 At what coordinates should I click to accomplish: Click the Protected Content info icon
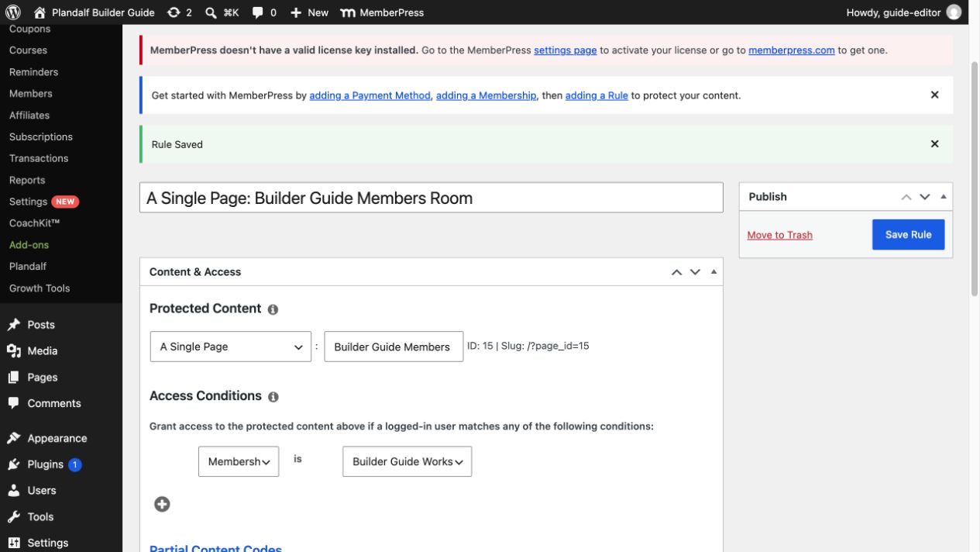tap(273, 309)
